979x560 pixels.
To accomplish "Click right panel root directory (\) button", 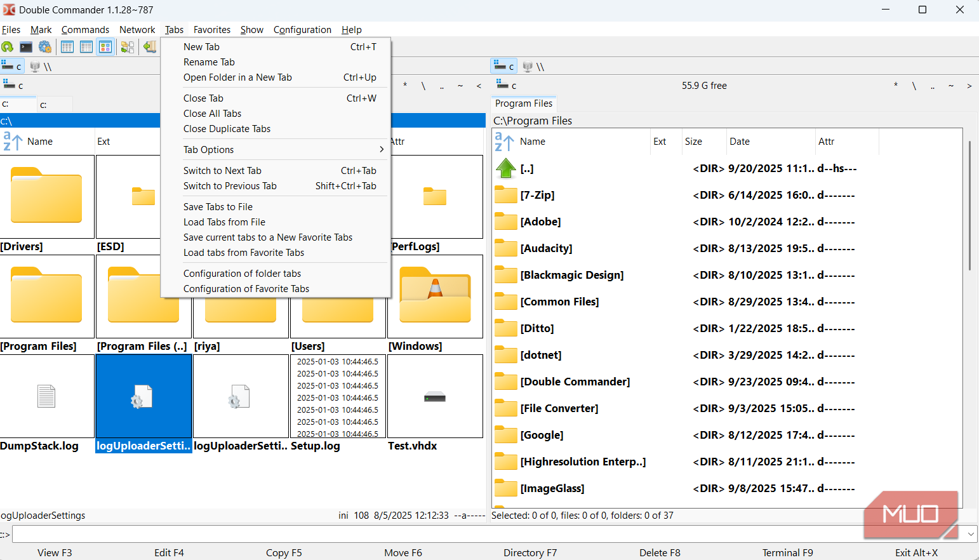I will click(914, 86).
